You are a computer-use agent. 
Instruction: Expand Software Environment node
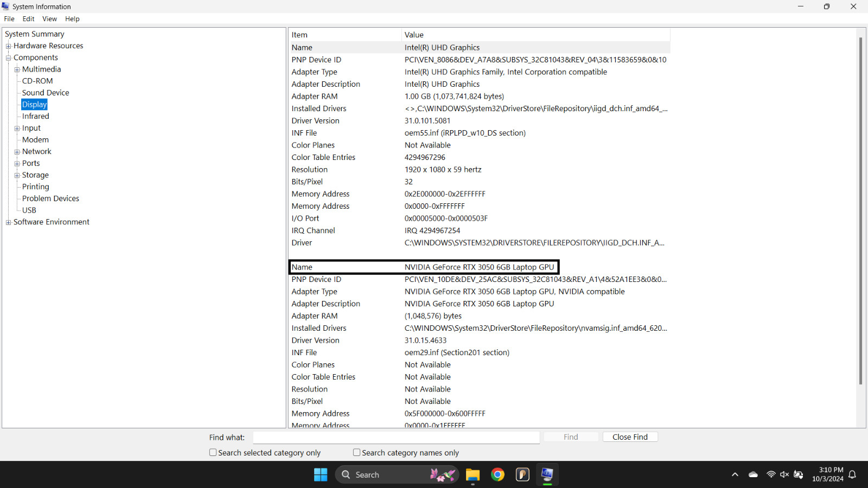pos(8,222)
